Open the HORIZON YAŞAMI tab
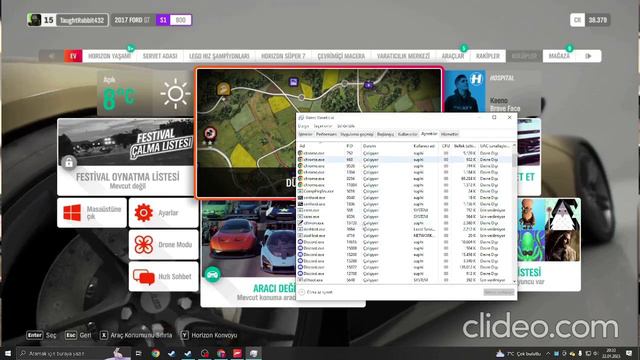 click(109, 56)
